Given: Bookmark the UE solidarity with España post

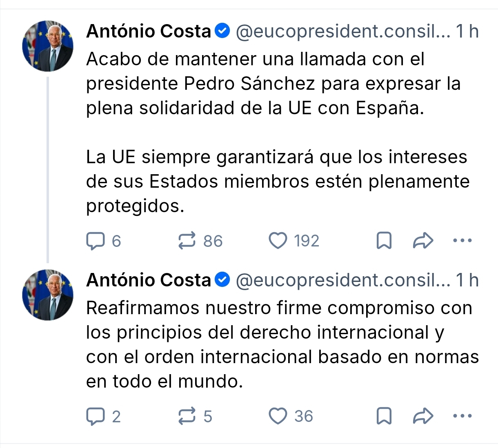Looking at the screenshot, I should tap(384, 241).
